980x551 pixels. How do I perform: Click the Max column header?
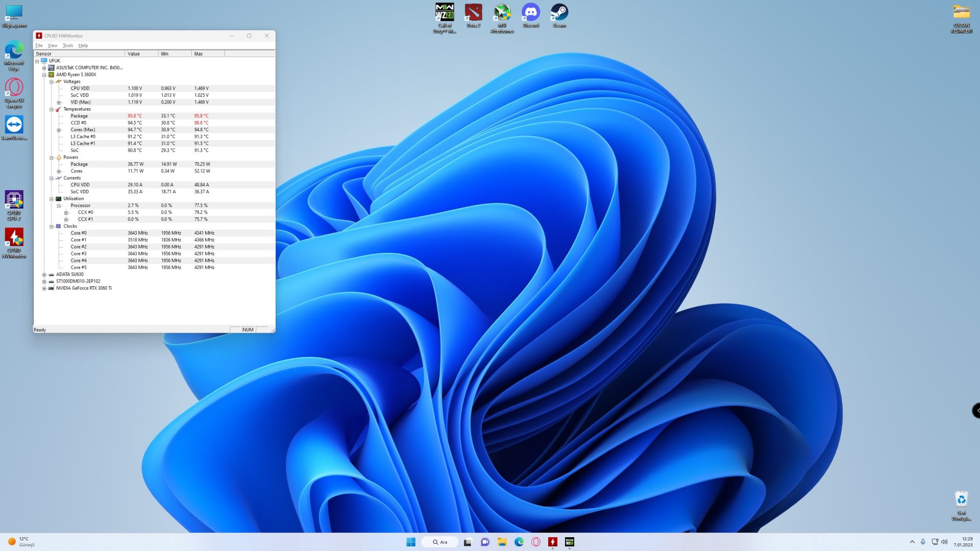click(207, 54)
